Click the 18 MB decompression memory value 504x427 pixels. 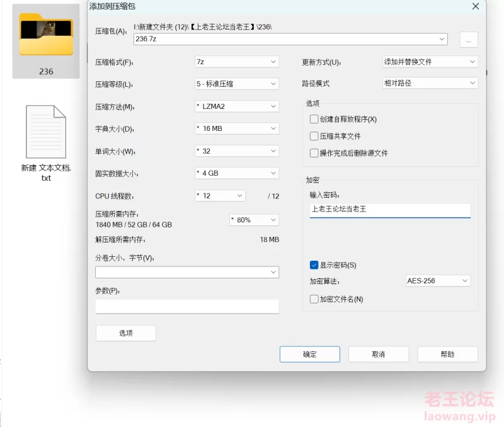[x=270, y=240]
